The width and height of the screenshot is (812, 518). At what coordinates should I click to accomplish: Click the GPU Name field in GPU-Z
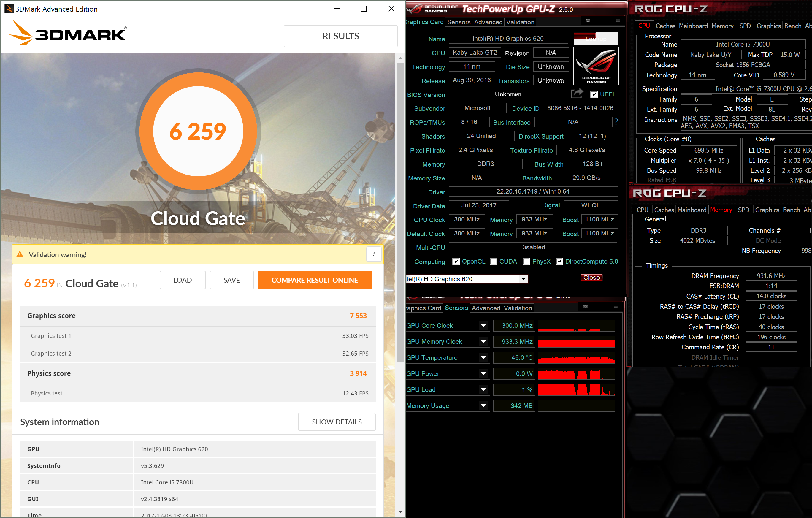[x=508, y=39]
